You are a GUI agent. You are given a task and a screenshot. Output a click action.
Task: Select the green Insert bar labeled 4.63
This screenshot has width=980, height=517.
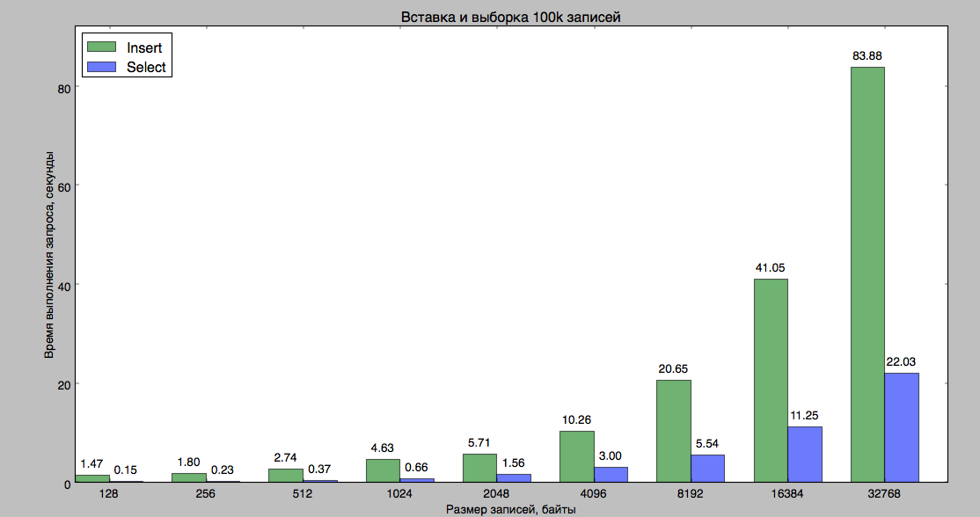[383, 470]
